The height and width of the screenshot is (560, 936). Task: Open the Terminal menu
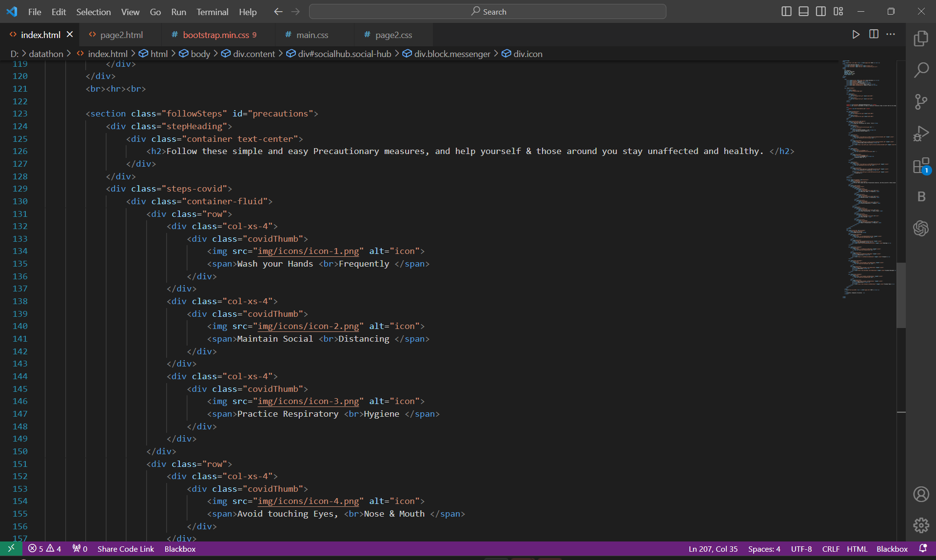click(x=212, y=12)
